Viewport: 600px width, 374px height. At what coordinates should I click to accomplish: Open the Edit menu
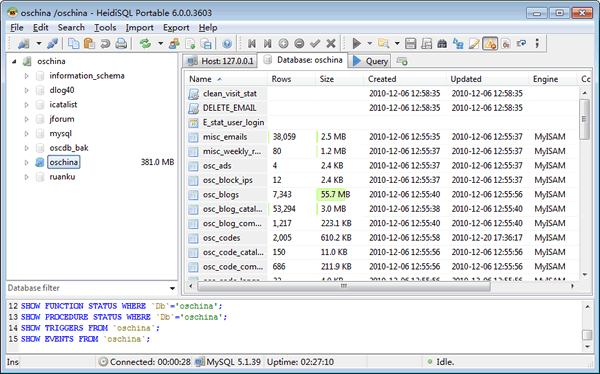point(41,28)
